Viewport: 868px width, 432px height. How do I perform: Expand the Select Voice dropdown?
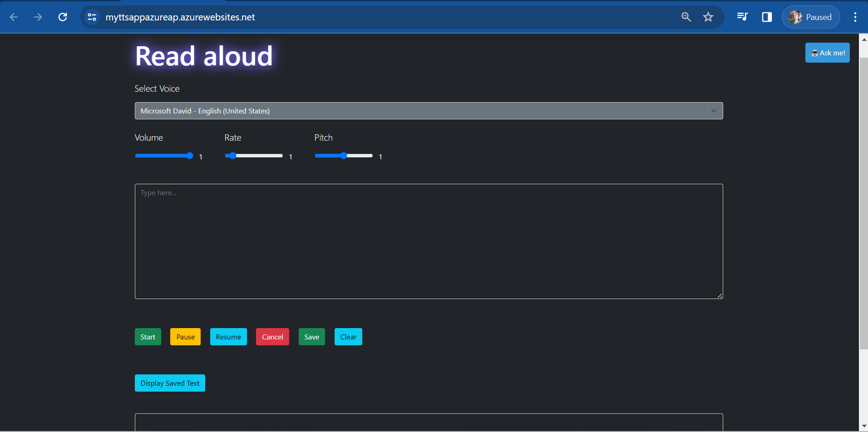pyautogui.click(x=429, y=111)
